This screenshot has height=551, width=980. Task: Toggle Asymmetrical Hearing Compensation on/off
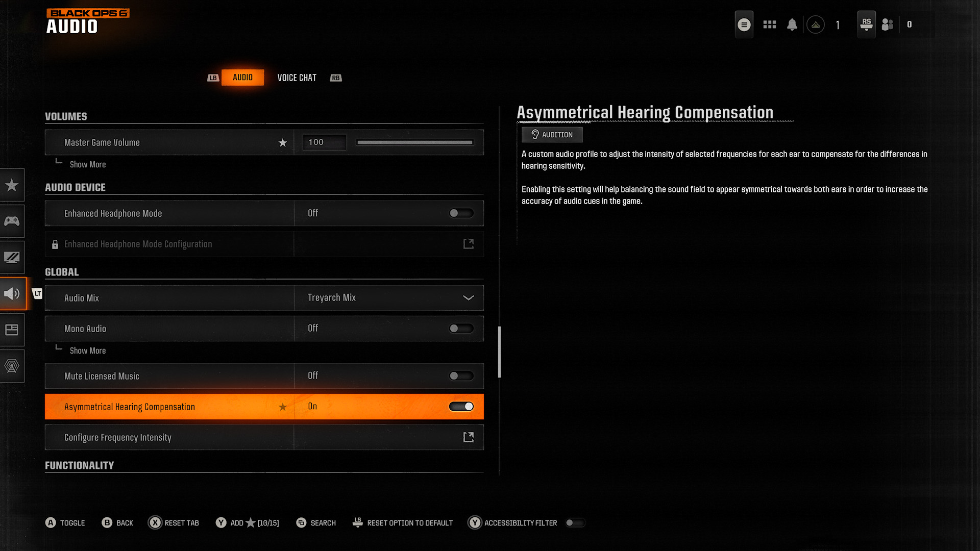[x=461, y=406]
